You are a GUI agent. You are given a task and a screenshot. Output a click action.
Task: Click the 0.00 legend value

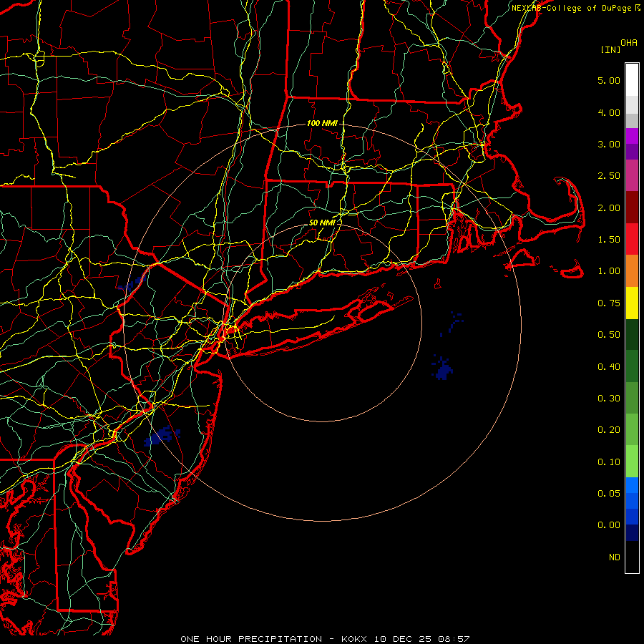coord(609,525)
